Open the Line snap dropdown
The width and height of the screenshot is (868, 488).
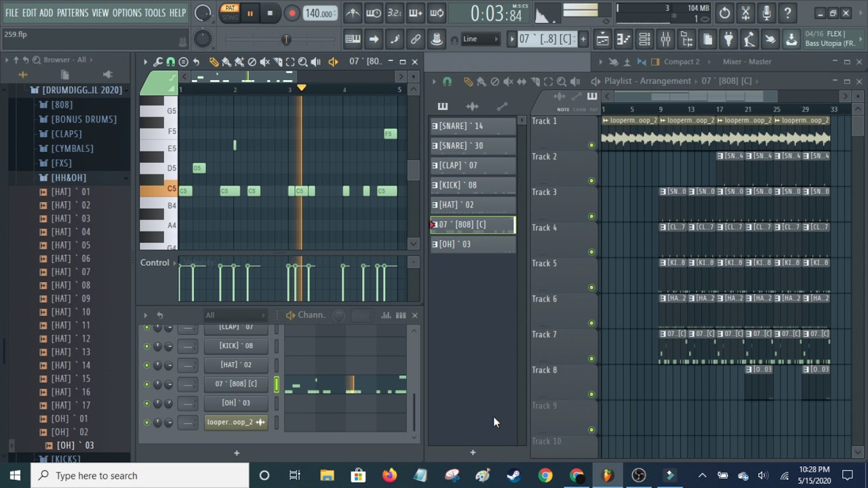(481, 39)
